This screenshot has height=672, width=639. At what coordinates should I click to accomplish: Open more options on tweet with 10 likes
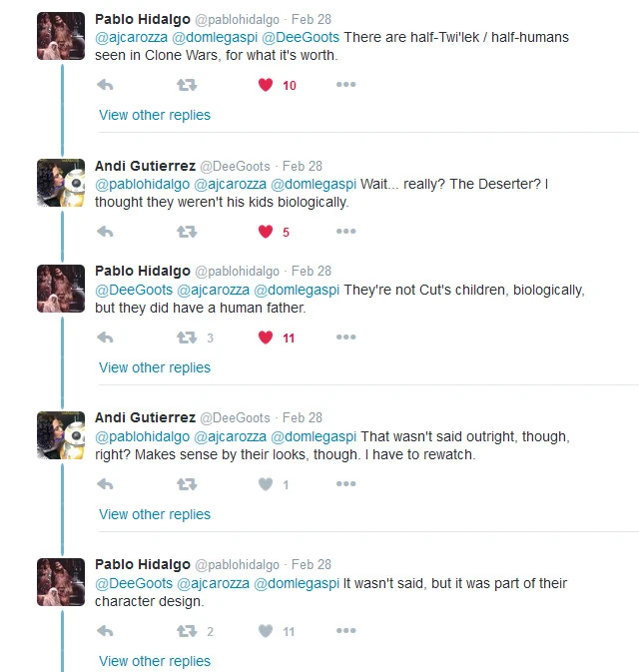(x=345, y=85)
